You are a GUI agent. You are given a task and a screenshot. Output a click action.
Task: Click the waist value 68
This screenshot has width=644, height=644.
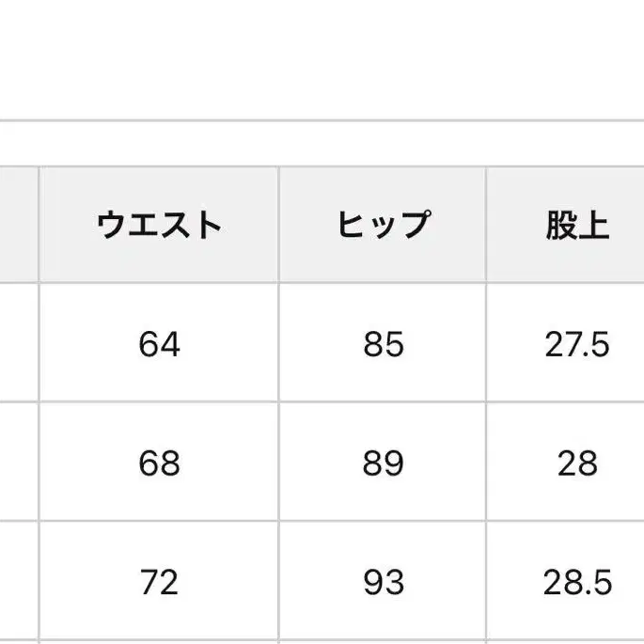159,463
